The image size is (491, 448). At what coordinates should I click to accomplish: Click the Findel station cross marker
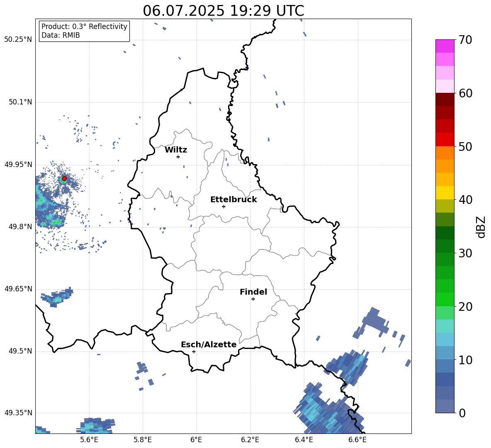click(x=253, y=299)
